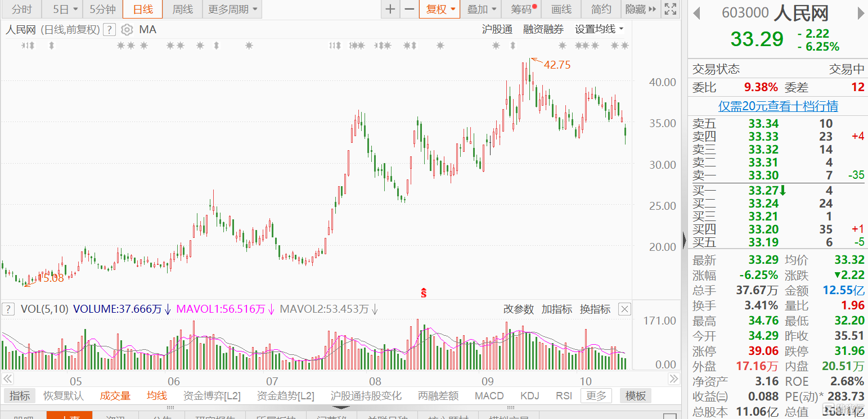Select the 5分钟 chart period
868x419 pixels.
click(103, 9)
